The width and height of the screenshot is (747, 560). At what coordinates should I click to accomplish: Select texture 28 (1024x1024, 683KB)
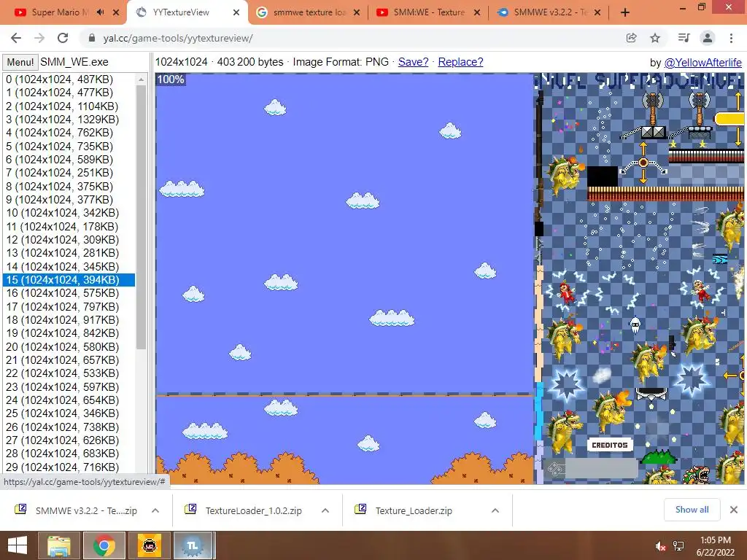coord(69,454)
